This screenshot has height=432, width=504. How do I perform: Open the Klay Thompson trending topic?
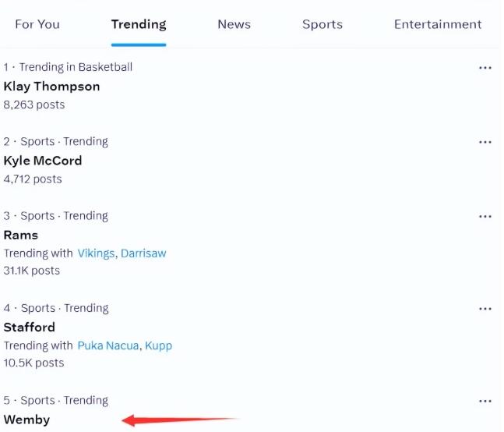[51, 87]
